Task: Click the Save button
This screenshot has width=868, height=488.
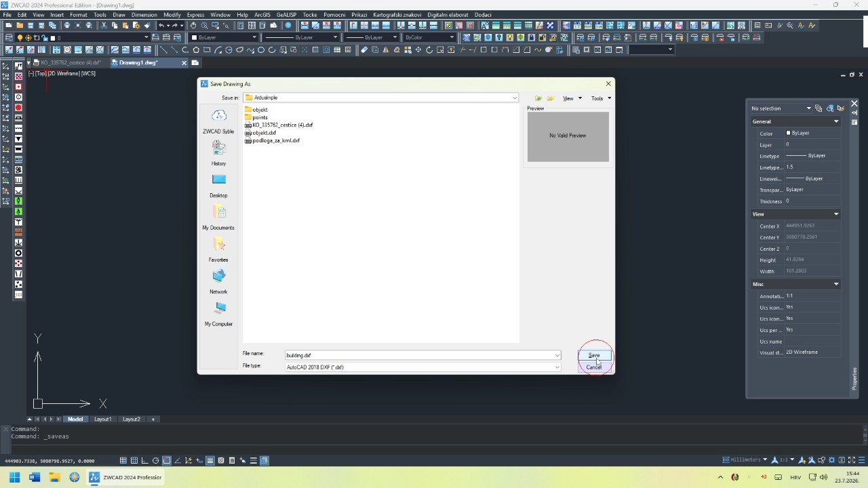Action: [x=594, y=355]
